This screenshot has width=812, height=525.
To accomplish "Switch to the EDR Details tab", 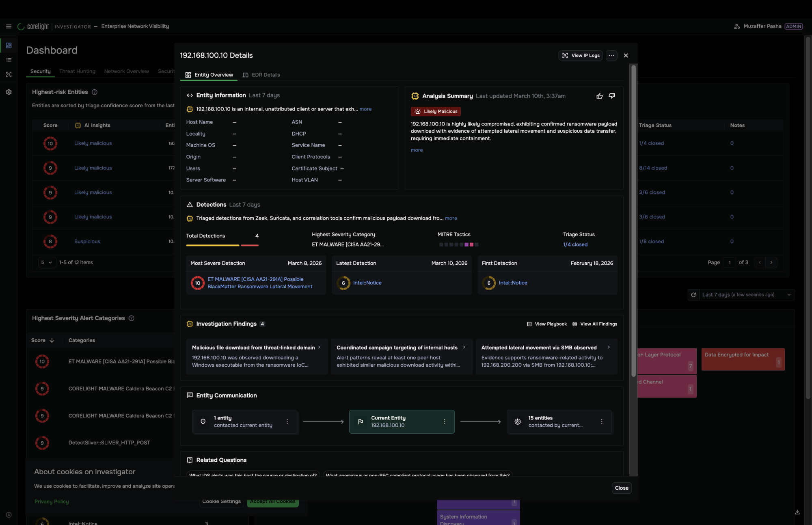I will point(261,75).
